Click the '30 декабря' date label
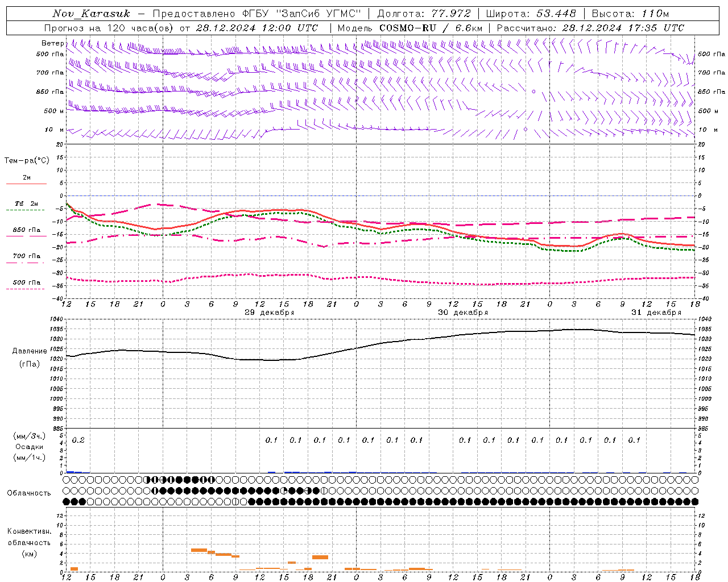 pos(463,313)
